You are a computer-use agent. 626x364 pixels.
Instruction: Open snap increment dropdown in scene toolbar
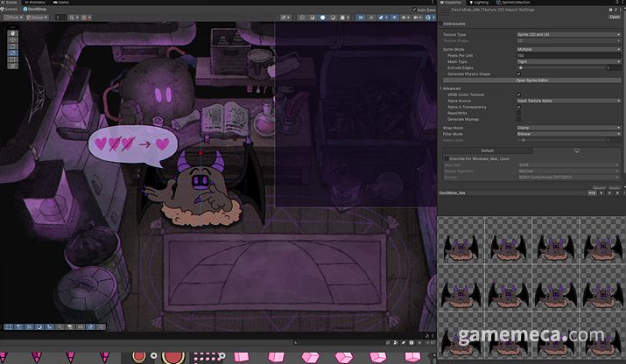click(x=86, y=17)
